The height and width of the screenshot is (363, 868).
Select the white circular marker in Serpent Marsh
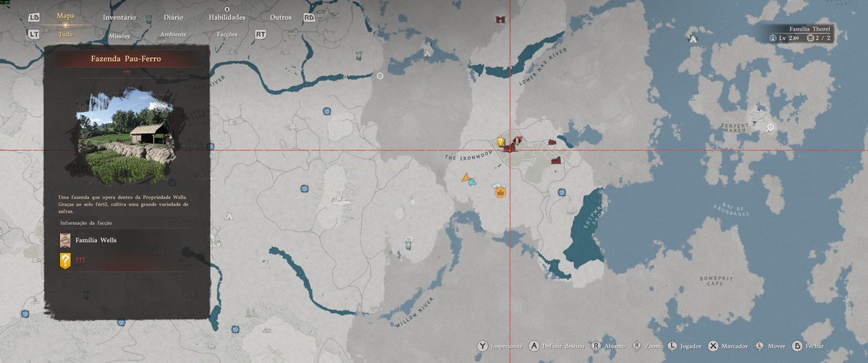(x=770, y=127)
